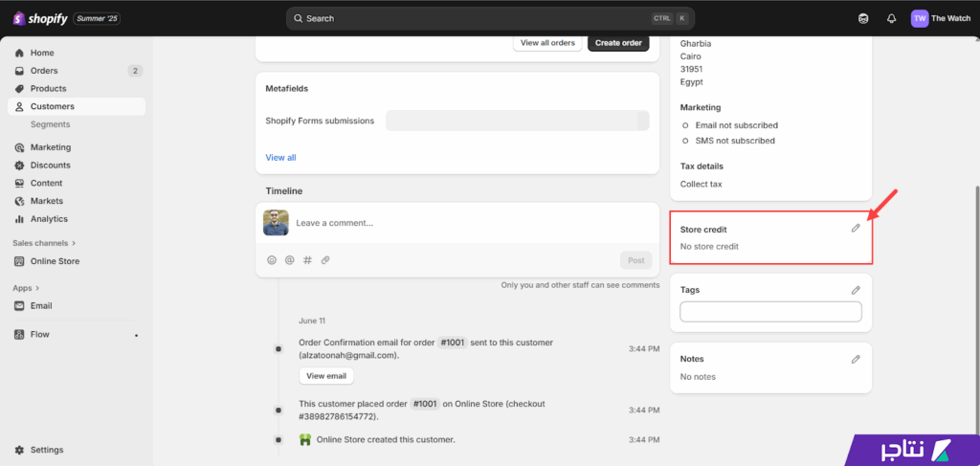Viewport: 980px width, 466px height.
Task: Open Markets page
Action: pyautogui.click(x=47, y=201)
